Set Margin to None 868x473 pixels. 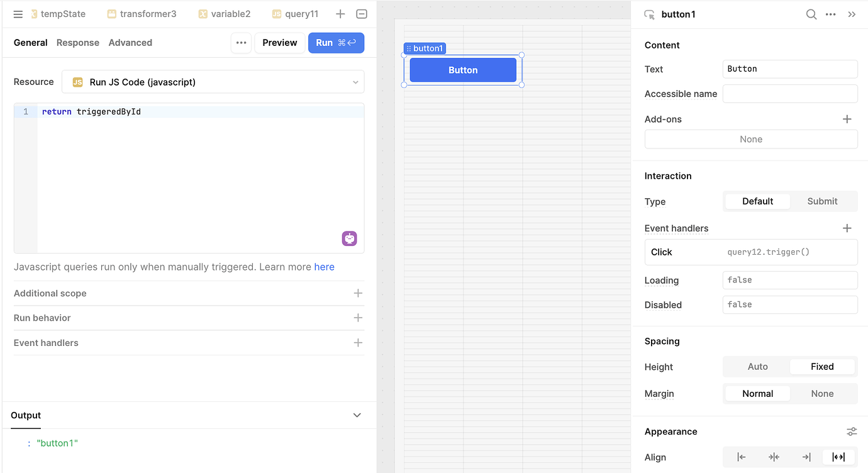coord(822,394)
